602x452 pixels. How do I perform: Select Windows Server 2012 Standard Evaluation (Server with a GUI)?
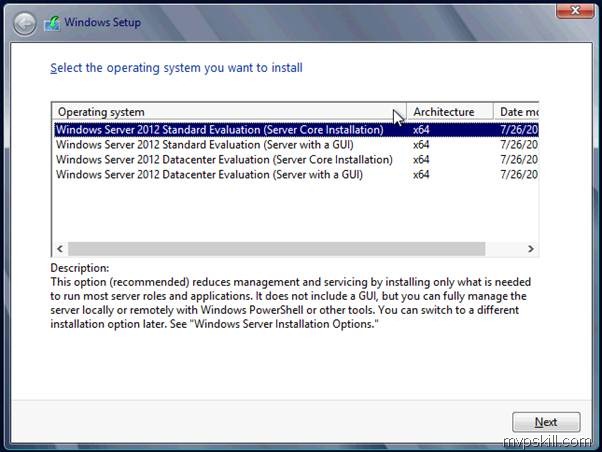[296, 145]
